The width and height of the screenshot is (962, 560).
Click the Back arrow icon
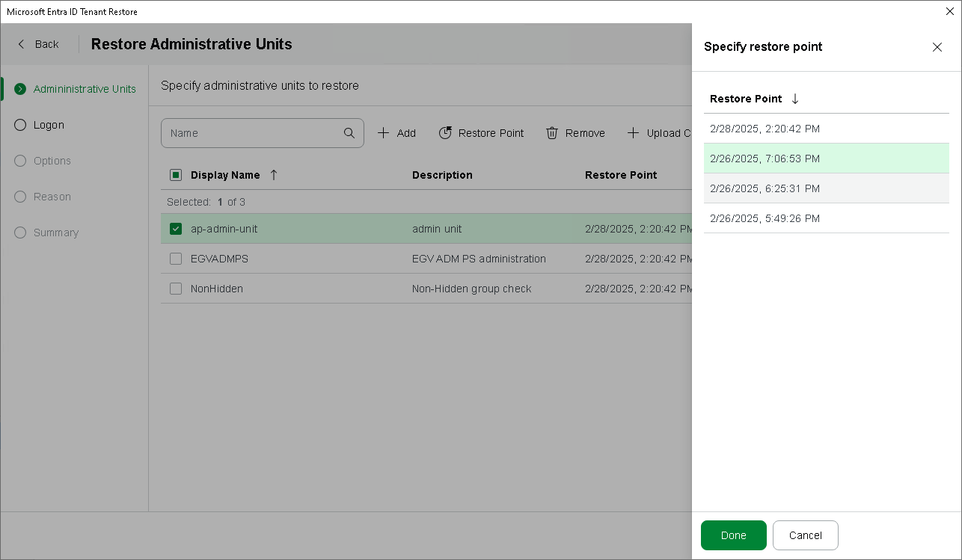coord(21,44)
